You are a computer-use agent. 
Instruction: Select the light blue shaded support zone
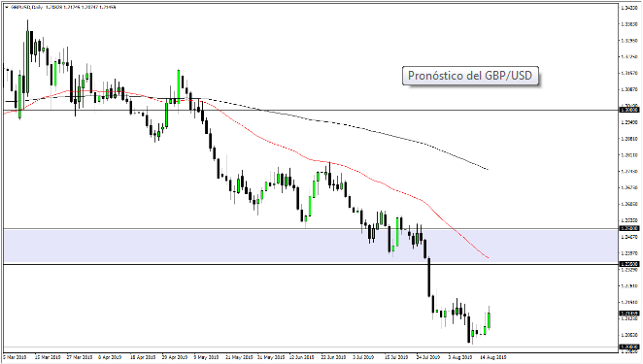(311, 246)
